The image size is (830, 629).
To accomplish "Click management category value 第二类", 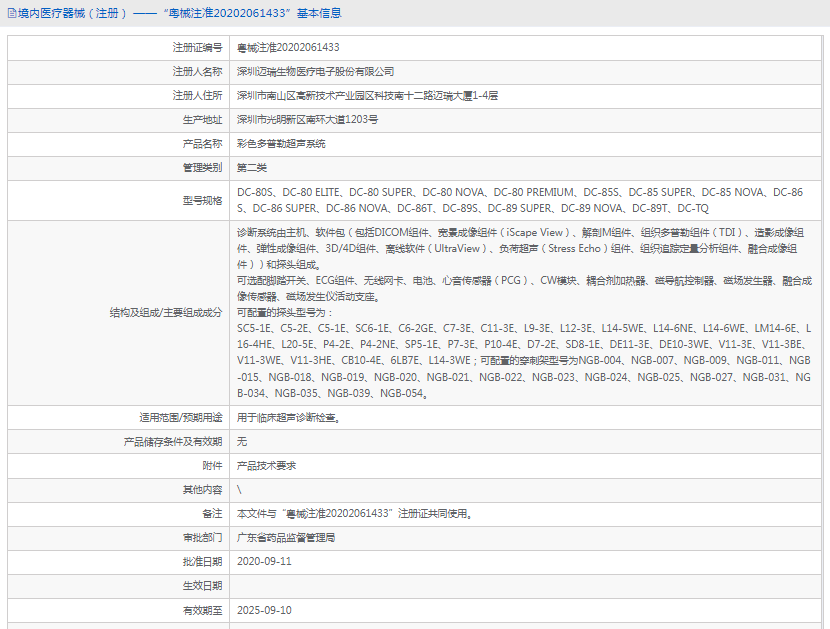I will coord(252,168).
